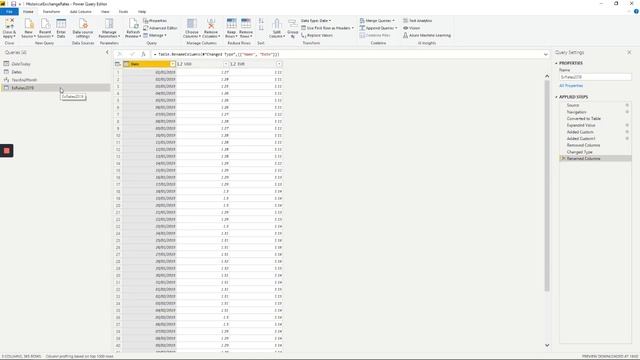This screenshot has height=360, width=640.
Task: Click the Split Column icon
Action: coord(277,24)
